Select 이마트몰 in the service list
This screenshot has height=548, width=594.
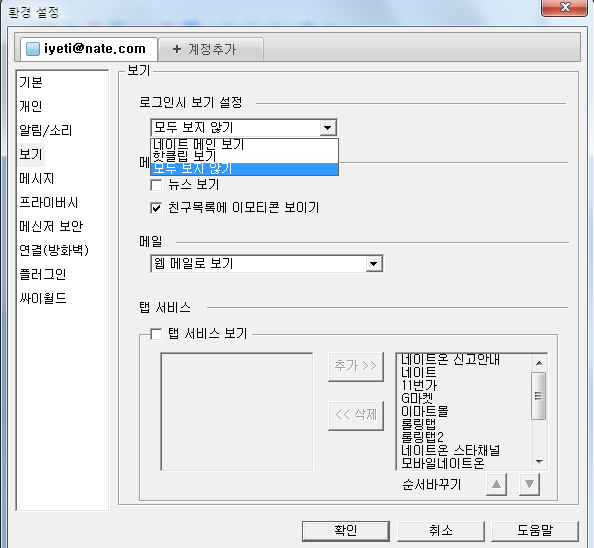coord(424,411)
